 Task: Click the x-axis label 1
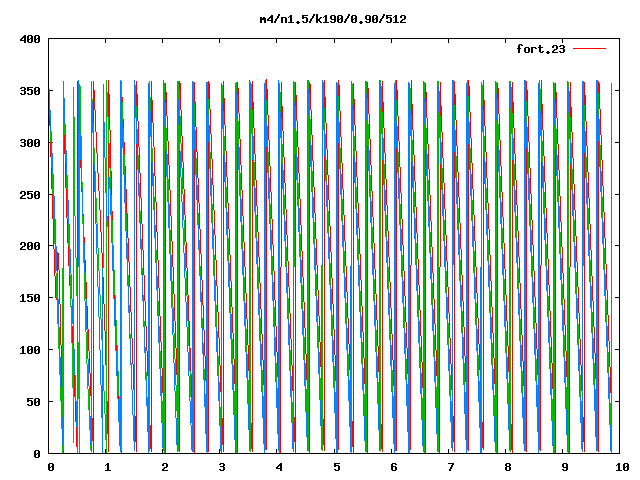[x=107, y=467]
